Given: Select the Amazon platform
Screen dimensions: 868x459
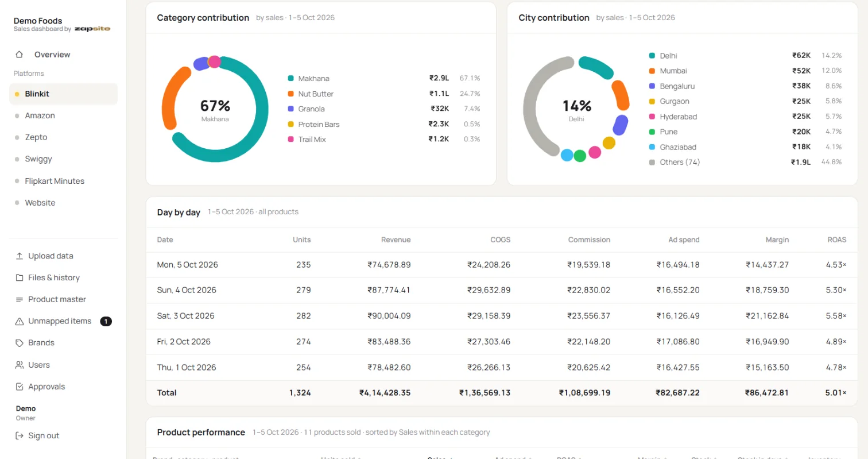Looking at the screenshot, I should pos(63,115).
